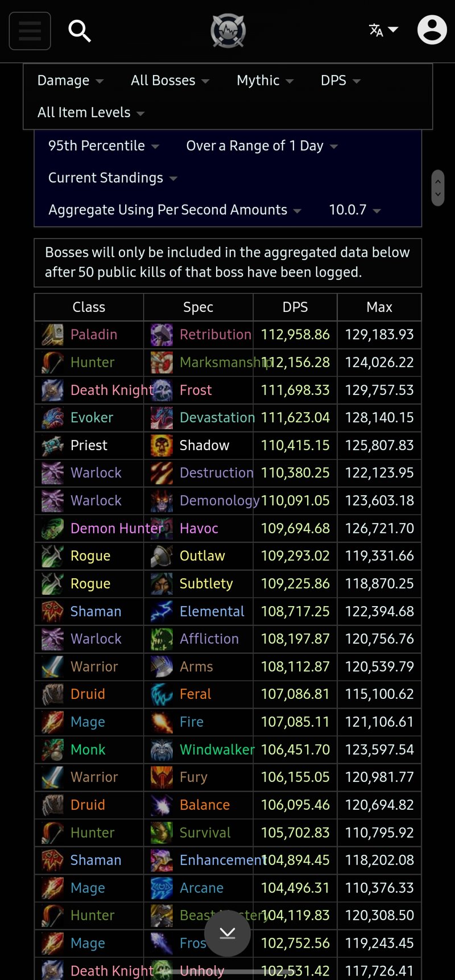This screenshot has width=455, height=980.
Task: Click the Demonology spec icon
Action: [x=162, y=501]
